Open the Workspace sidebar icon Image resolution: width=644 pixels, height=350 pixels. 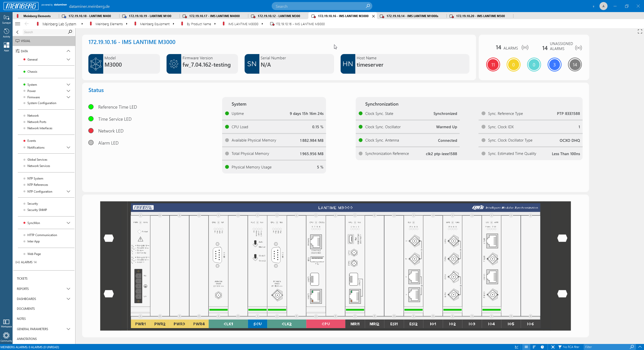pos(6,323)
